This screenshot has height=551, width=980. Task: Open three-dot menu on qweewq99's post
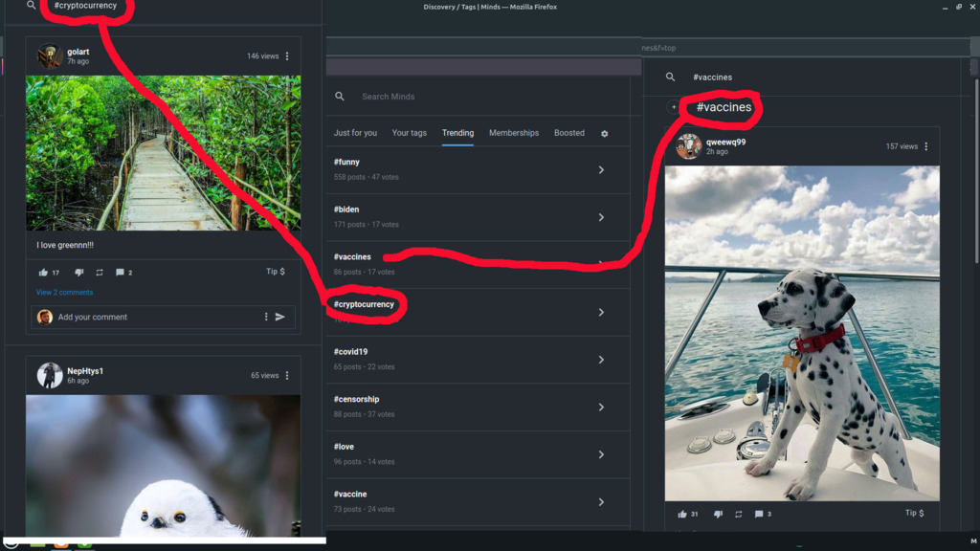pos(925,146)
